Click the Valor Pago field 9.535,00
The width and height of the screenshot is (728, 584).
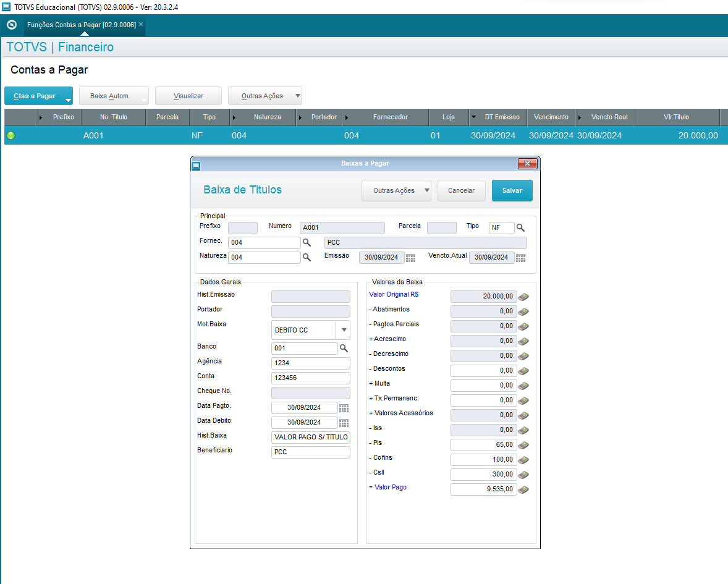point(483,489)
